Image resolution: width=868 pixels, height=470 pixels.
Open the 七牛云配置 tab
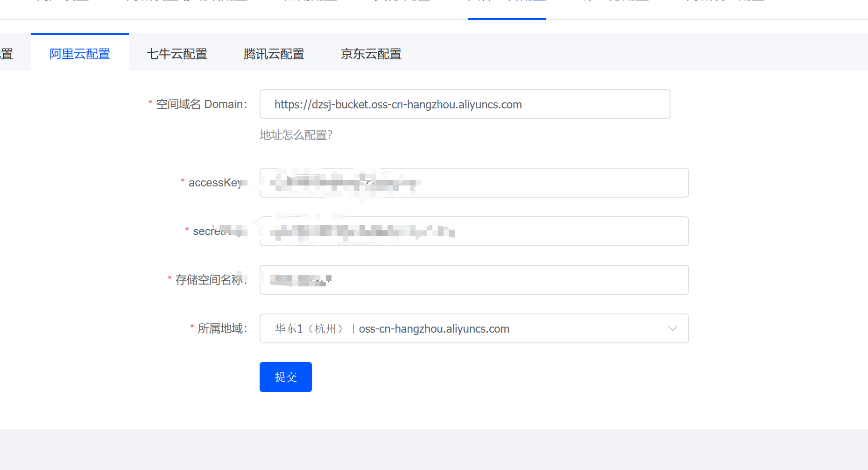[177, 54]
